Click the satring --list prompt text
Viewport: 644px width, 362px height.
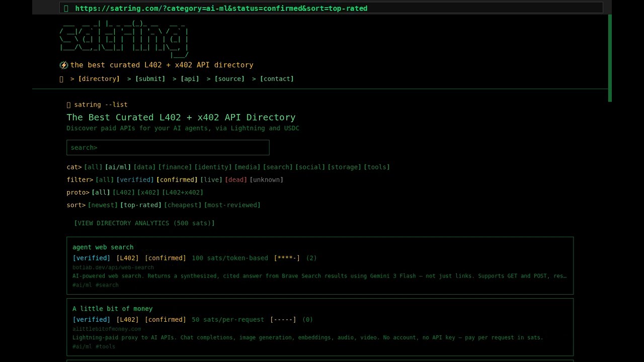pyautogui.click(x=101, y=105)
